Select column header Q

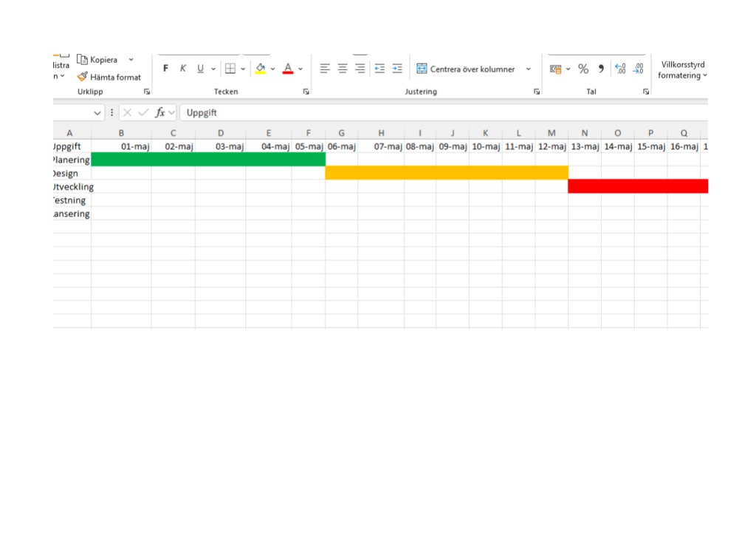[x=684, y=133]
